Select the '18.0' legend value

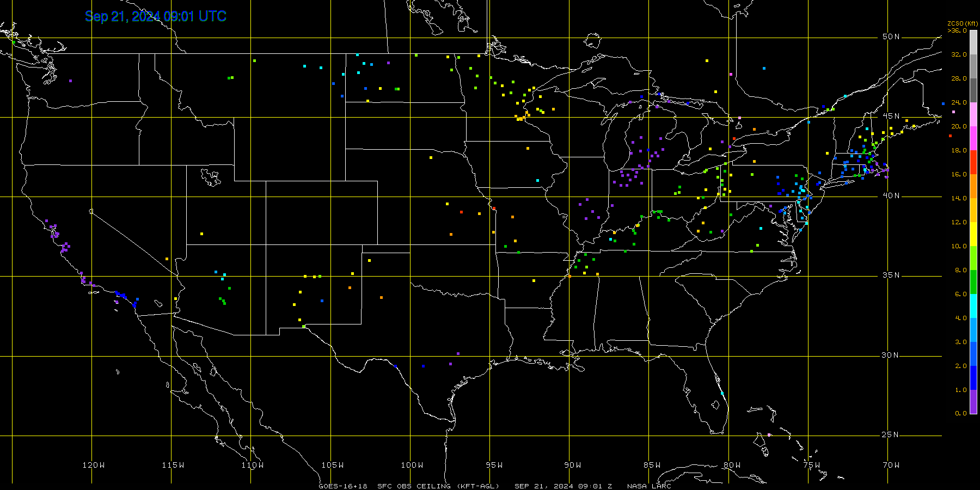click(x=959, y=150)
